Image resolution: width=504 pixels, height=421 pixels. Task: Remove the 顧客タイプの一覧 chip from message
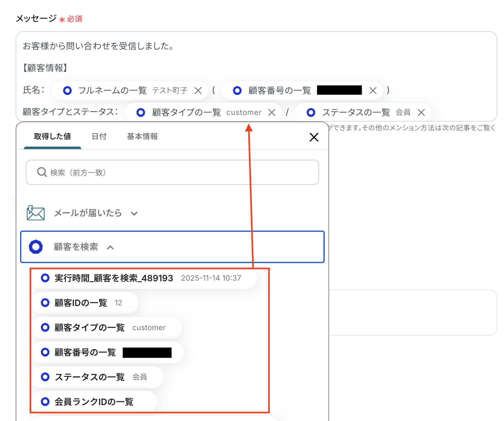tap(272, 112)
